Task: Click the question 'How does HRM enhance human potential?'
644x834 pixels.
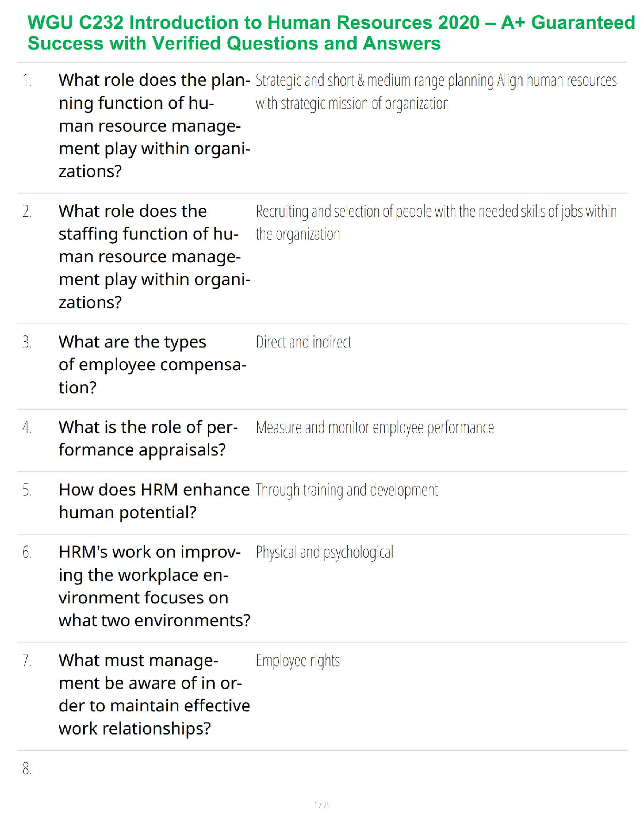Action: coord(154,501)
